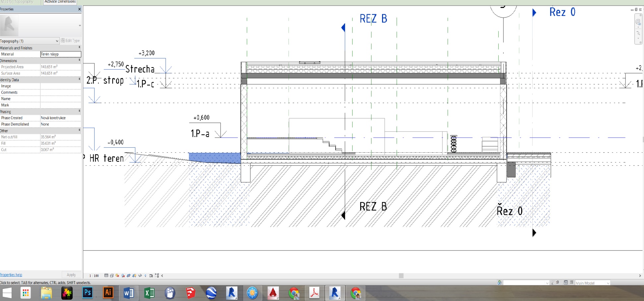Click the Activate Dimensions button
The width and height of the screenshot is (644, 301).
tap(60, 2)
